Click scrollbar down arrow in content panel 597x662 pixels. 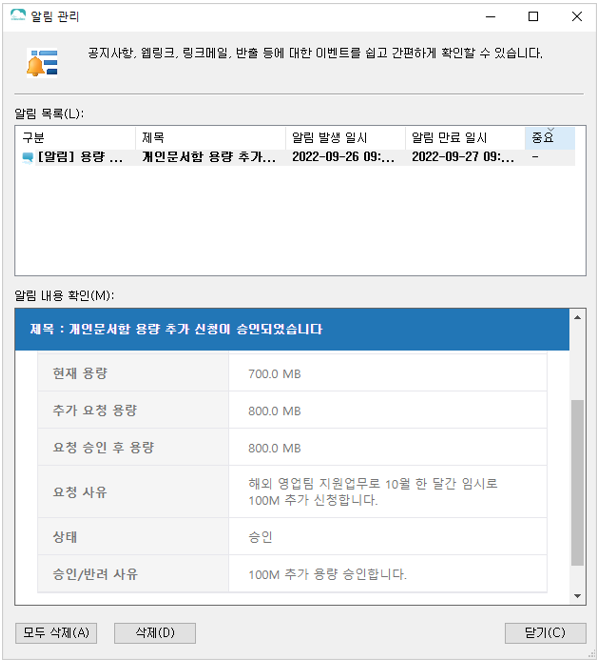coord(577,596)
